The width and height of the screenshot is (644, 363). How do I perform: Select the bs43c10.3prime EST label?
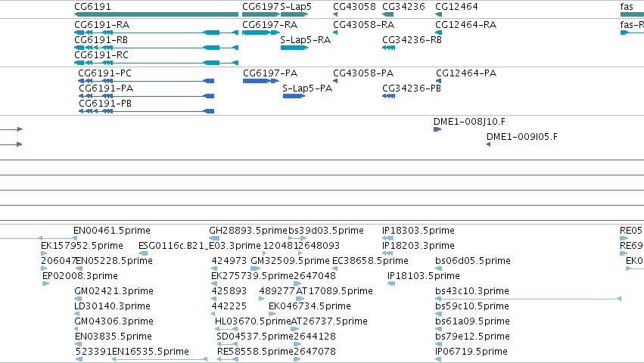pyautogui.click(x=472, y=291)
